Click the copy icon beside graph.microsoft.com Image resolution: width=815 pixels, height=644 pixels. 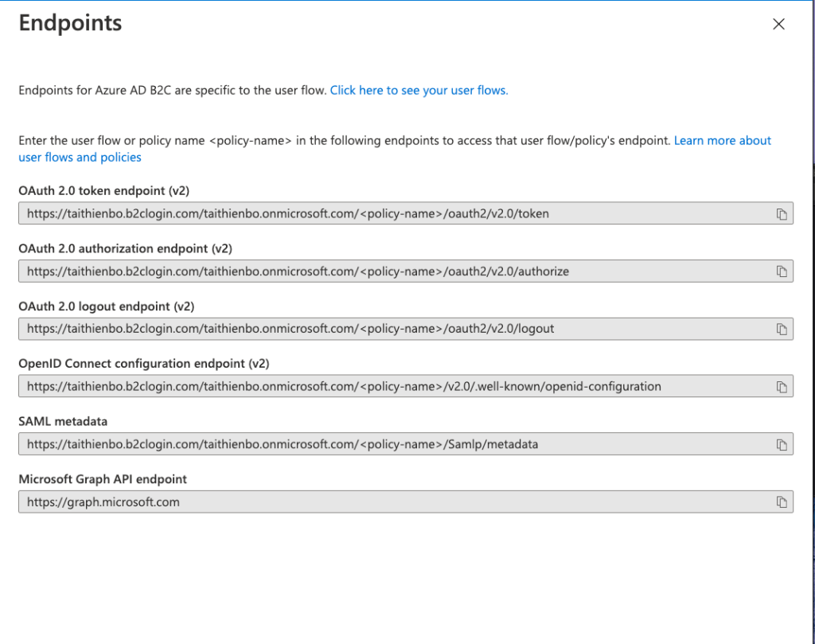(783, 502)
